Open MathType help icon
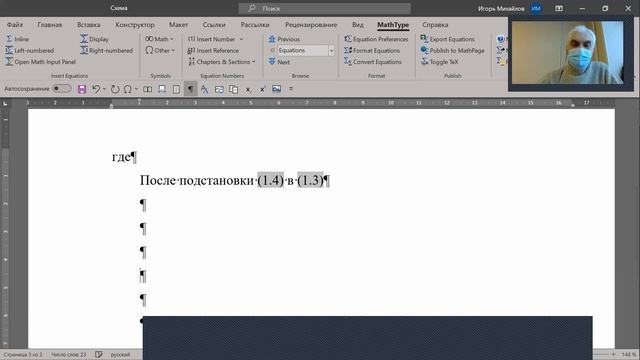The height and width of the screenshot is (360, 640). tap(501, 39)
